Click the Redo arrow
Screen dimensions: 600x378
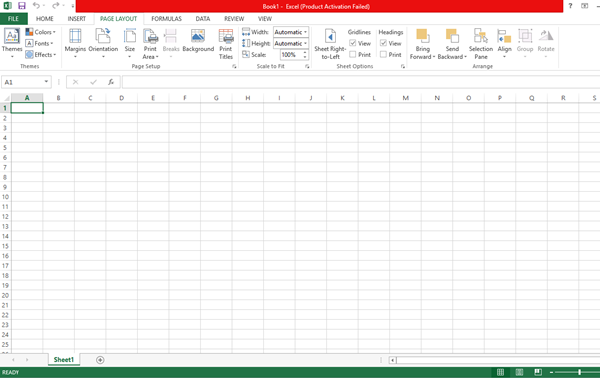click(x=55, y=5)
